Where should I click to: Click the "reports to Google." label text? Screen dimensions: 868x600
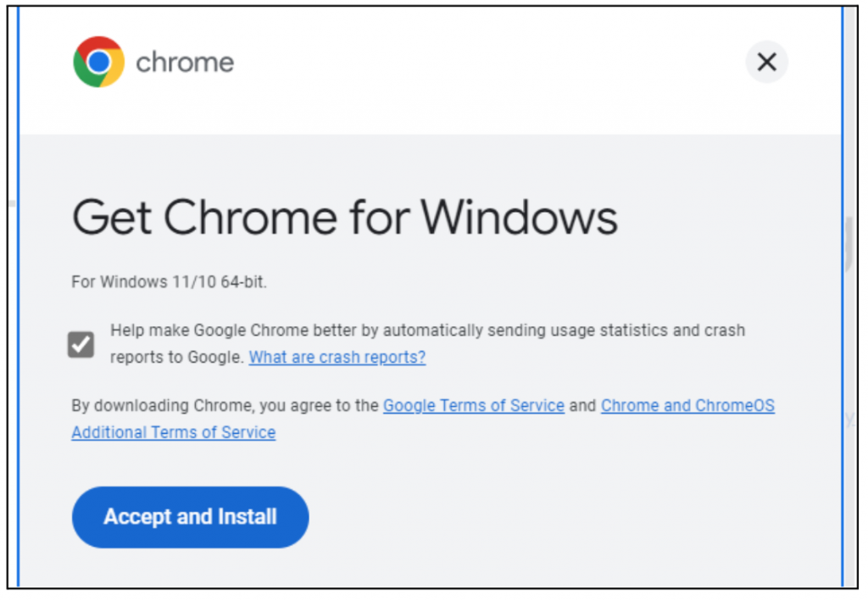[176, 358]
